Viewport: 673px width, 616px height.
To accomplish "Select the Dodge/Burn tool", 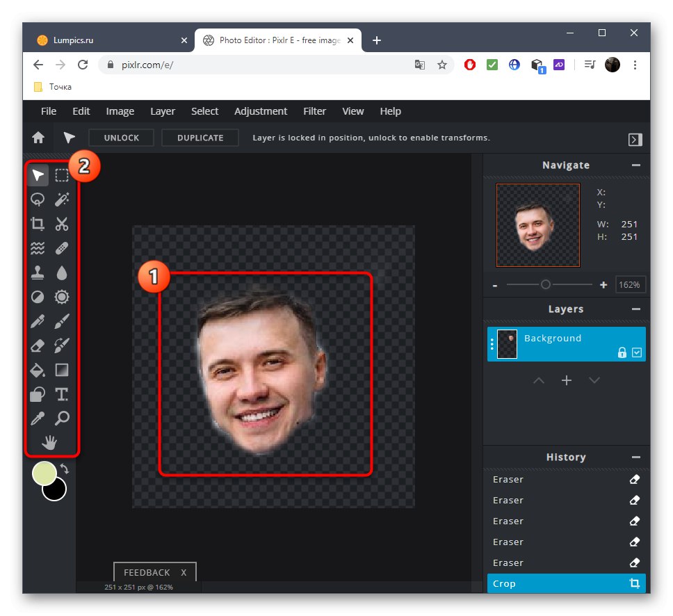I will click(x=38, y=297).
